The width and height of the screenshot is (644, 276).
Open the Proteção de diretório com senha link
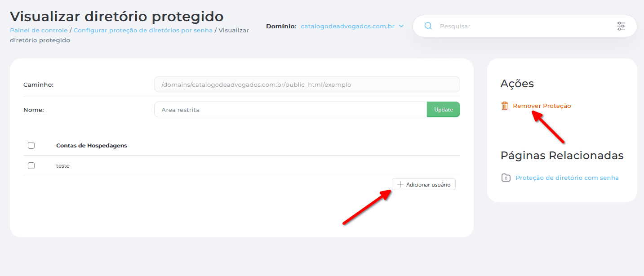pos(567,178)
